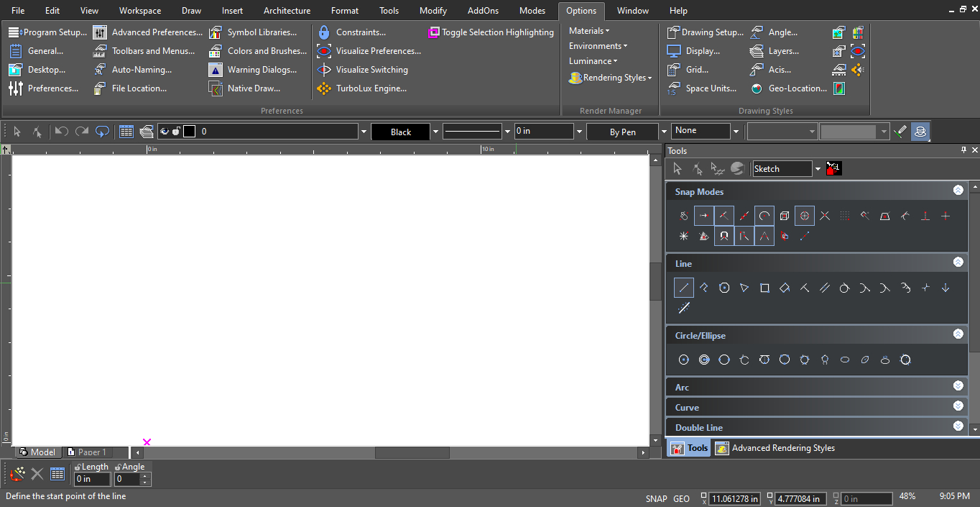
Task: Click the Constraints padlock icon
Action: [324, 32]
